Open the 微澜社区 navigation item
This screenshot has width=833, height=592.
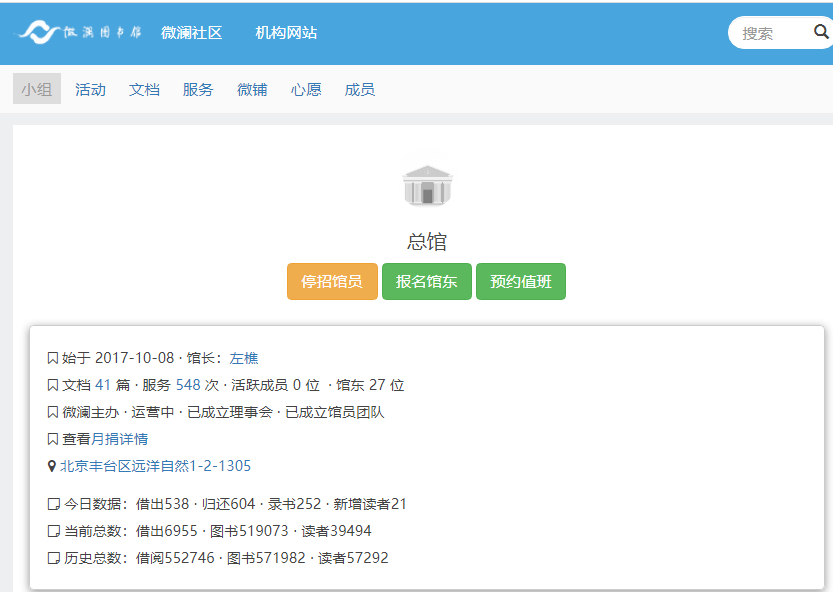[191, 33]
